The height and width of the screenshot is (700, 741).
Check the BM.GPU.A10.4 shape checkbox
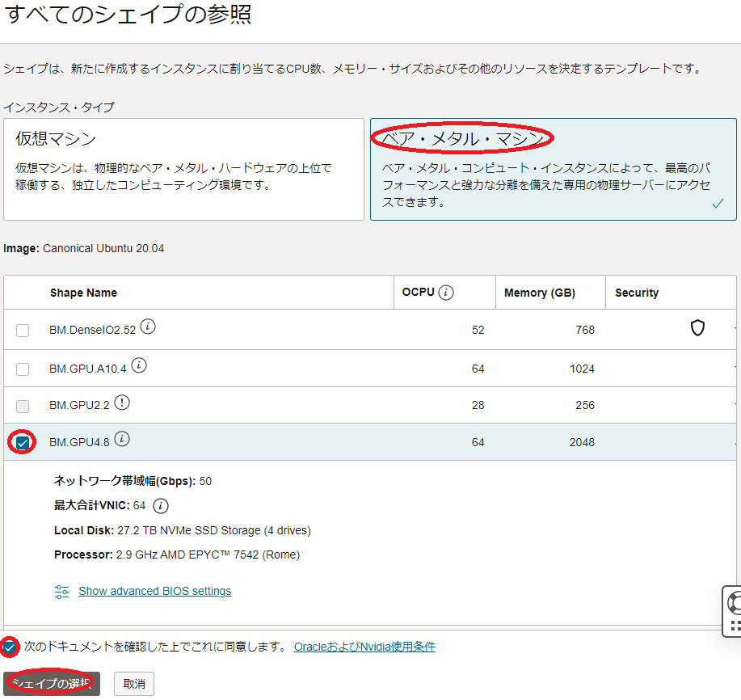click(23, 369)
